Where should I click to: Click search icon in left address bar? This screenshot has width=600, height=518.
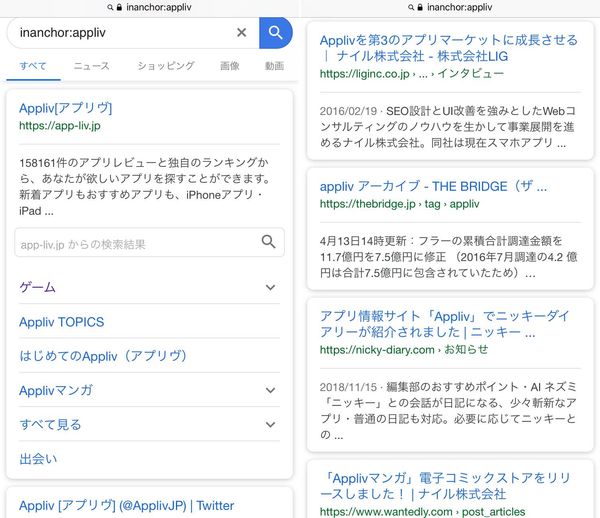click(110, 7)
